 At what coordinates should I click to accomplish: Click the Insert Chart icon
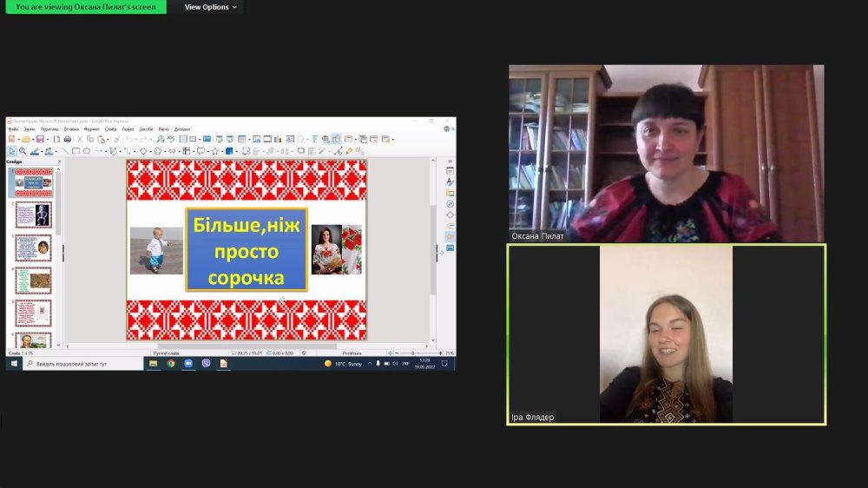278,139
